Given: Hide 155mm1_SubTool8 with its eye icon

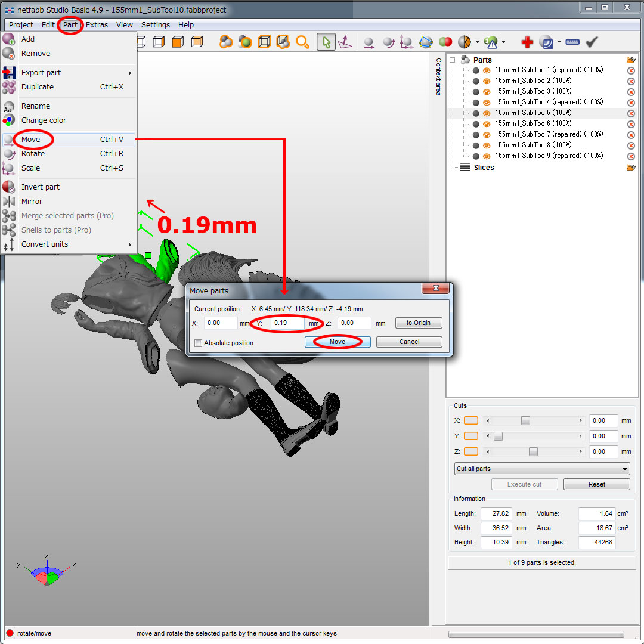Looking at the screenshot, I should 487,145.
